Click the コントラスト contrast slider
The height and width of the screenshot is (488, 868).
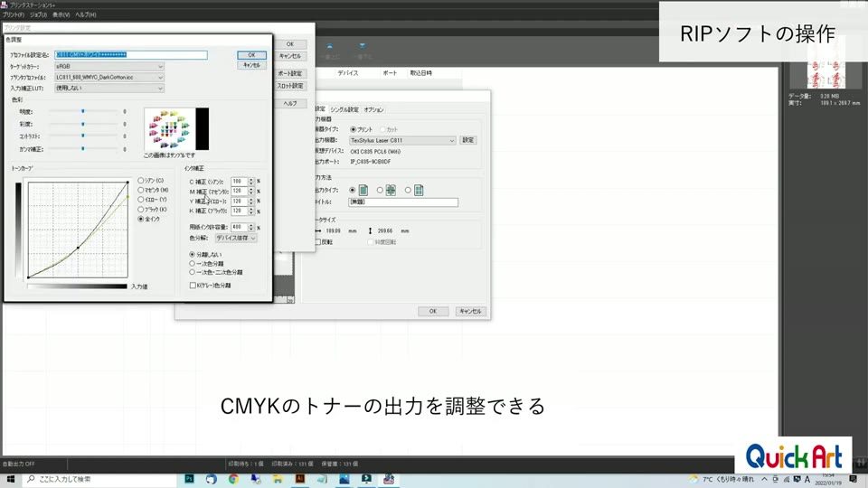click(83, 136)
